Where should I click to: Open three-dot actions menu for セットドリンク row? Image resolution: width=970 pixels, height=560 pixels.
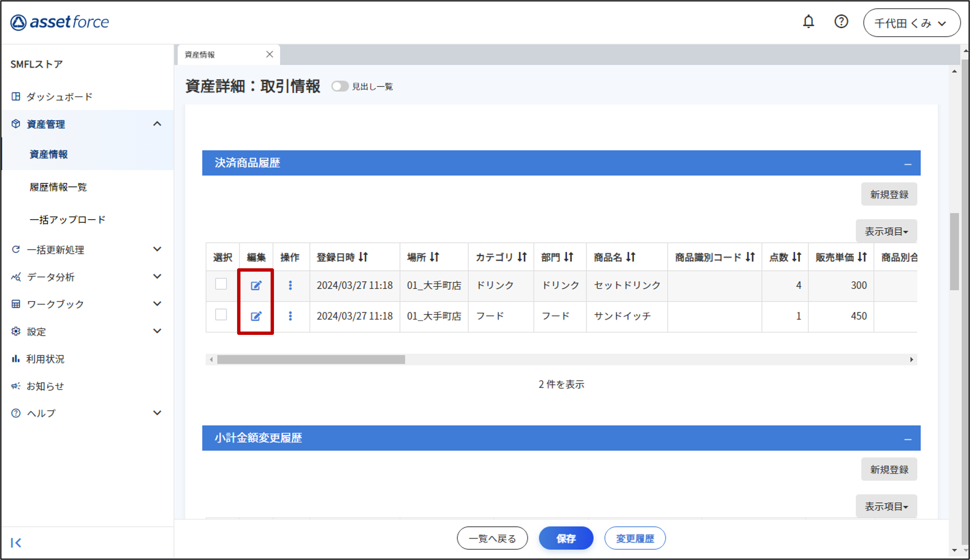coord(290,285)
